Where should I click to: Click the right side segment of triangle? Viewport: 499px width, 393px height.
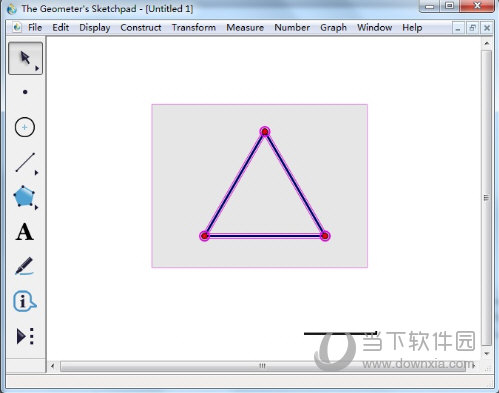coord(295,184)
